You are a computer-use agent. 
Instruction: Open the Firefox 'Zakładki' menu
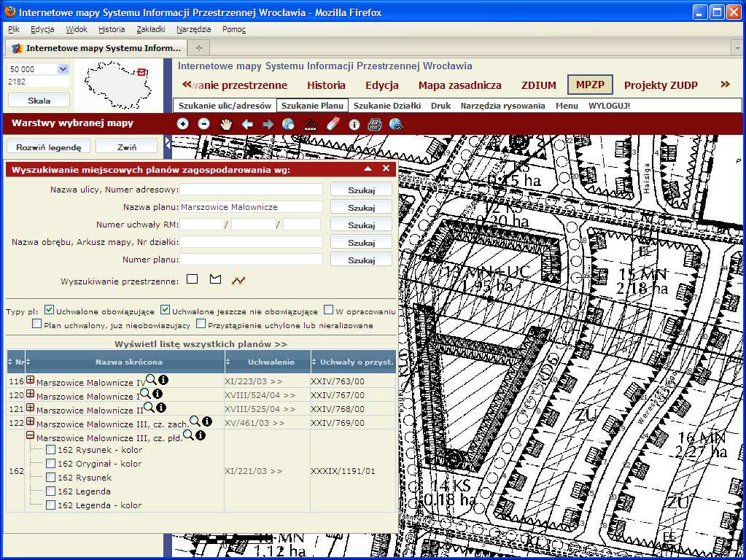151,29
